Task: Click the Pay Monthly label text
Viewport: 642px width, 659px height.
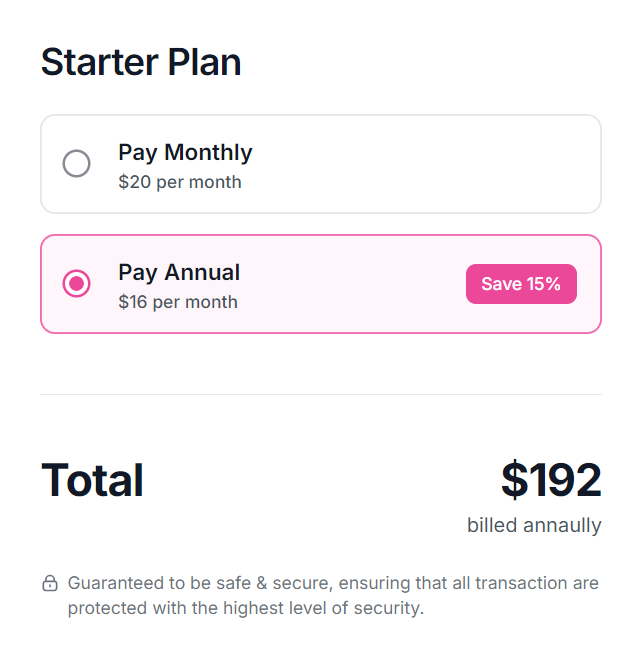Action: 185,153
